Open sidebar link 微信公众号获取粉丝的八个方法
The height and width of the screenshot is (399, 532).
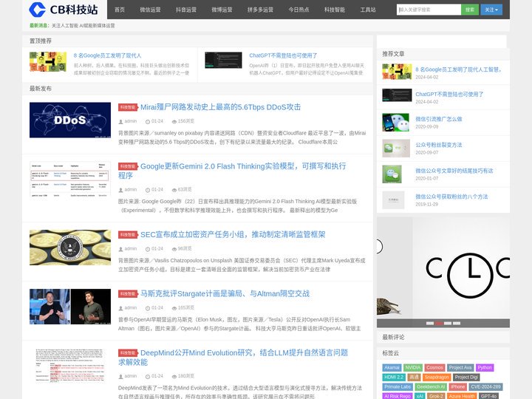[x=451, y=197]
